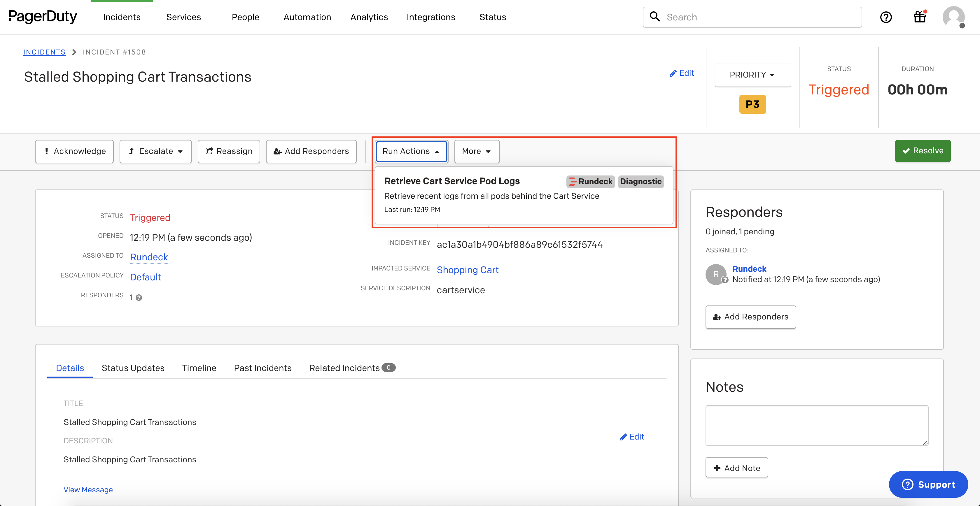The width and height of the screenshot is (980, 506).
Task: Open the Rundeck assigned-to link
Action: (149, 257)
